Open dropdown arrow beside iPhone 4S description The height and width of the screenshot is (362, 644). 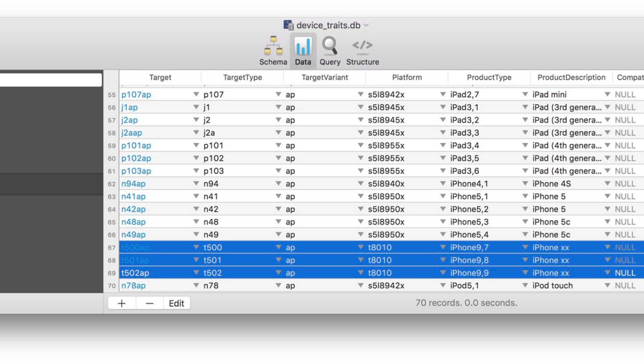607,184
